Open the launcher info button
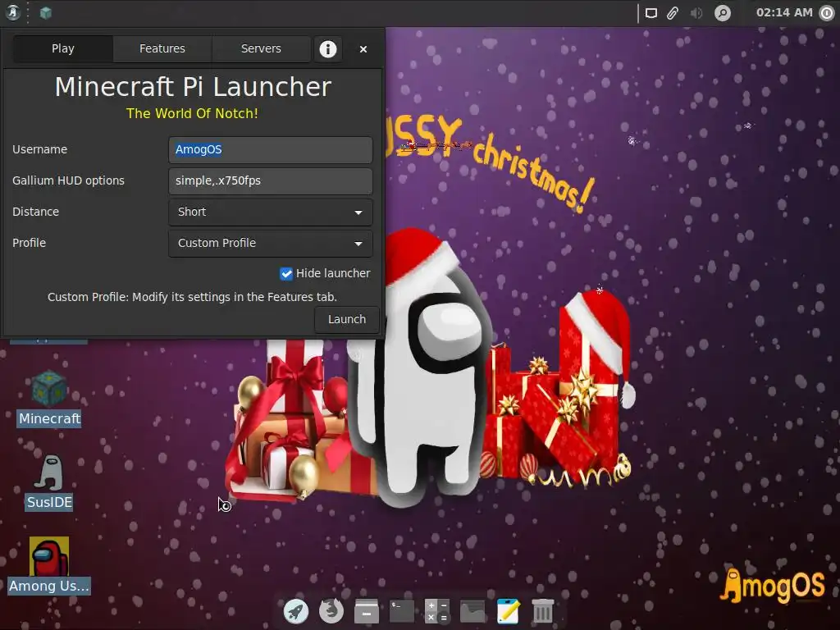840x630 pixels. [x=328, y=49]
